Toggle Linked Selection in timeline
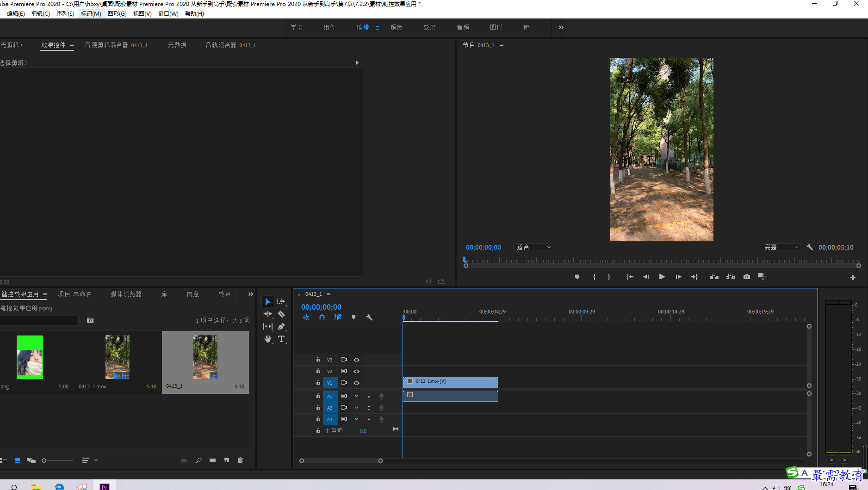This screenshot has width=868, height=490. point(338,318)
